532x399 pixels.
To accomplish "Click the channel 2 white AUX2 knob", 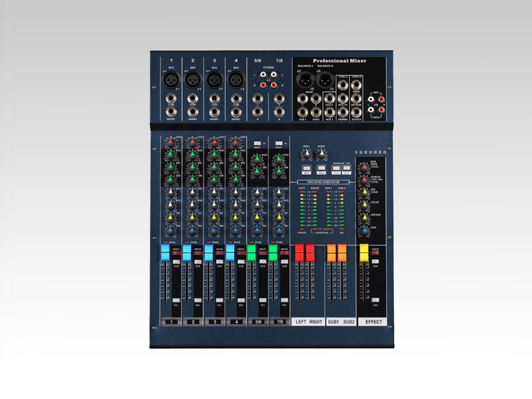I will pyautogui.click(x=192, y=205).
